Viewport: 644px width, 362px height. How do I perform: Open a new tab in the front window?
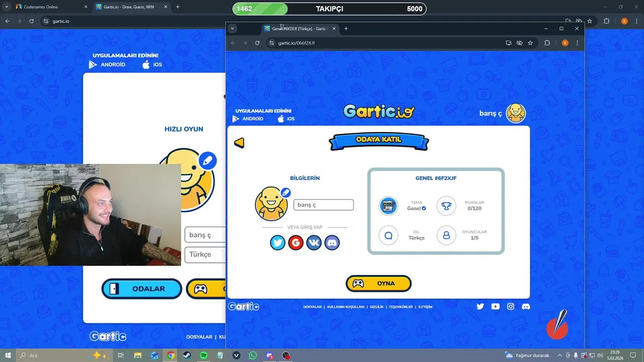click(x=346, y=29)
